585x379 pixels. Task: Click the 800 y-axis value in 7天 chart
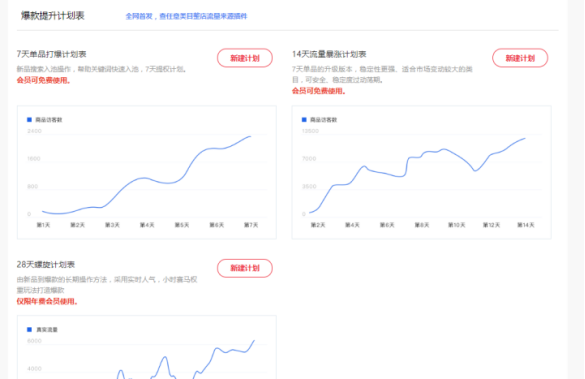[32, 186]
